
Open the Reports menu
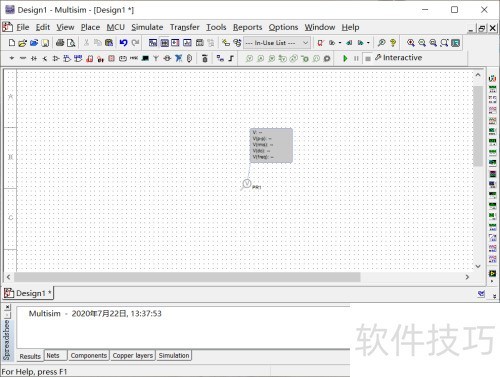[x=247, y=27]
